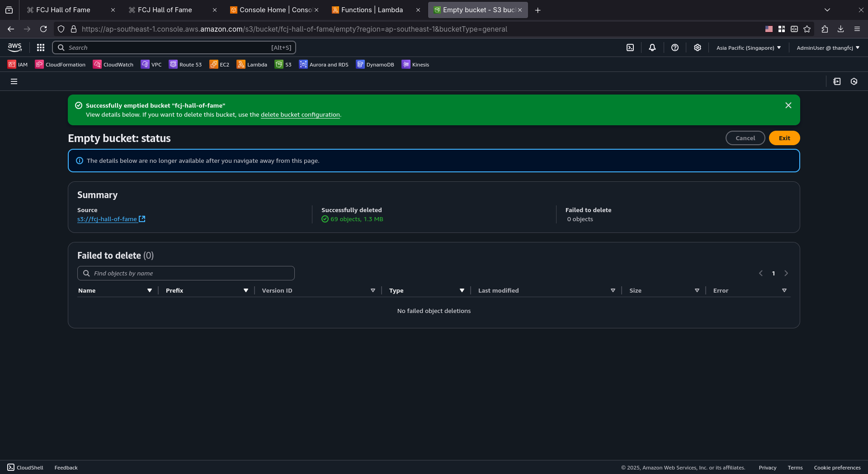Viewport: 868px width, 474px height.
Task: Open a new browser tab
Action: [x=538, y=10]
